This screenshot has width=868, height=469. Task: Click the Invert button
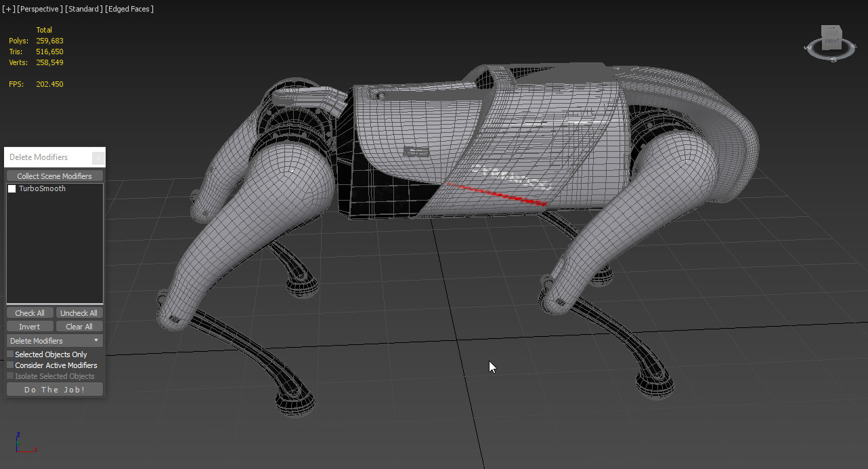[29, 326]
